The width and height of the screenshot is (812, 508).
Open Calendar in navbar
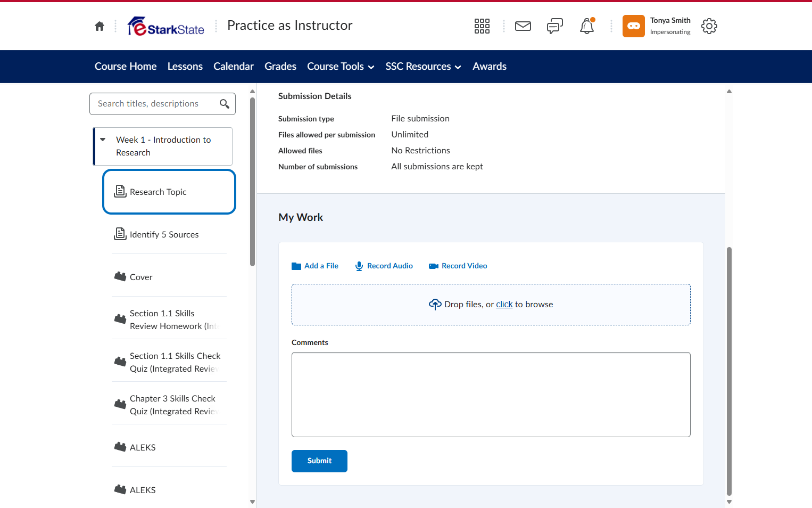234,67
